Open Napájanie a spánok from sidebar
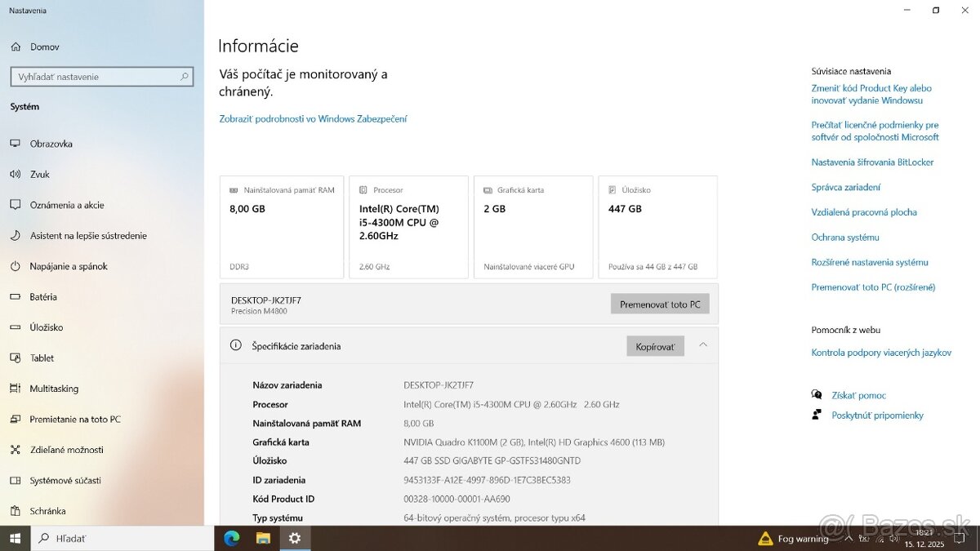 [x=16, y=266]
